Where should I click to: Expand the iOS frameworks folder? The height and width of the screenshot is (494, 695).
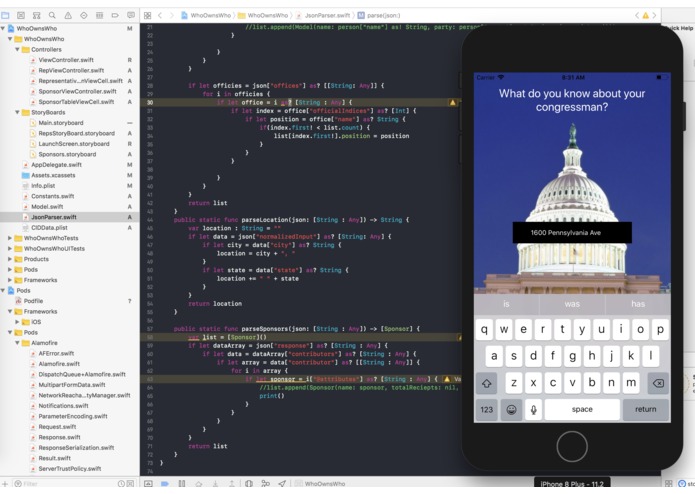pos(17,322)
